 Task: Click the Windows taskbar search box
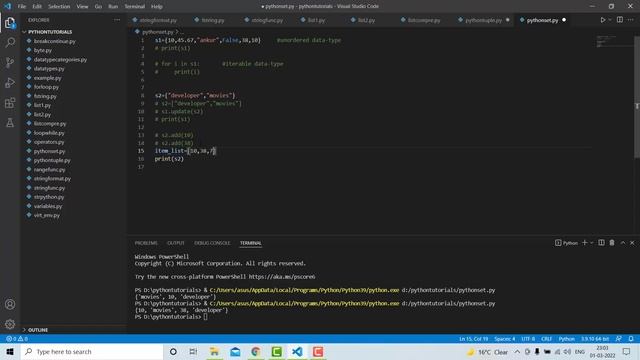pos(92,351)
